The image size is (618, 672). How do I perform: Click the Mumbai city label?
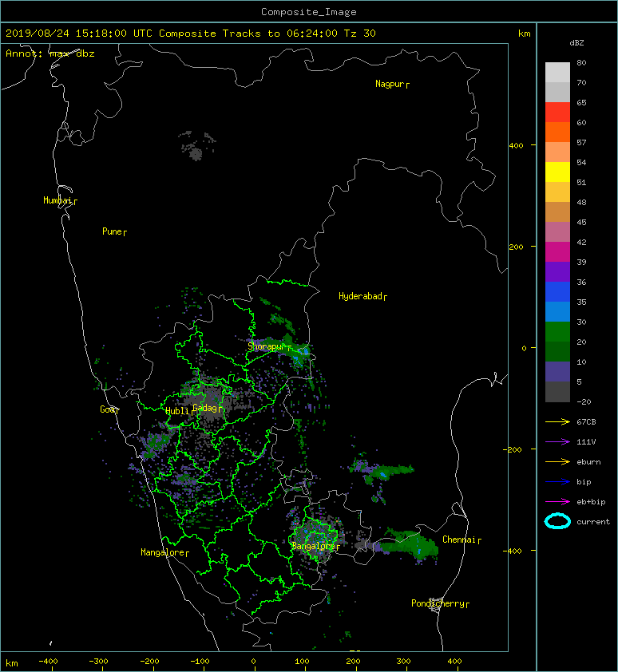(60, 200)
